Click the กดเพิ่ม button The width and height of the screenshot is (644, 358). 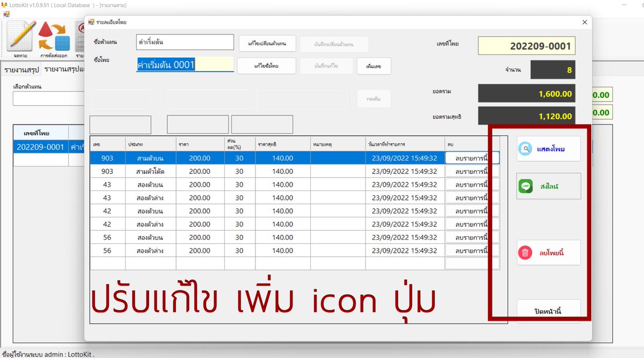click(374, 99)
